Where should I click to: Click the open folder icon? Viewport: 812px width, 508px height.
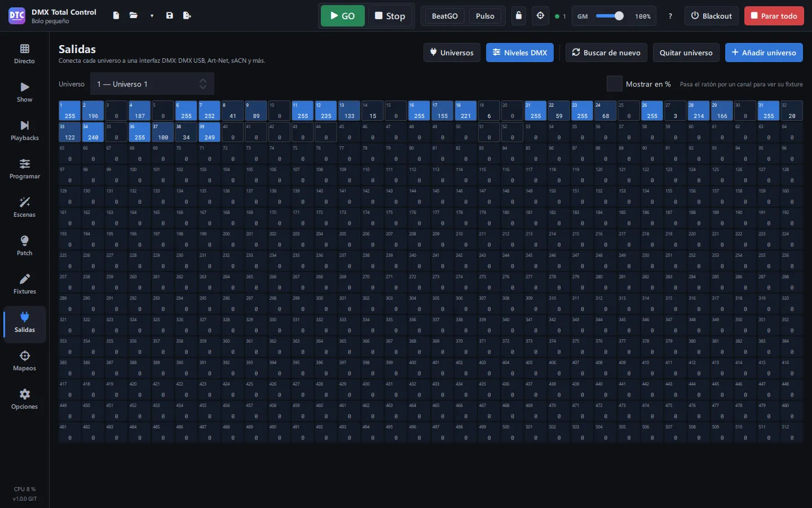click(134, 16)
